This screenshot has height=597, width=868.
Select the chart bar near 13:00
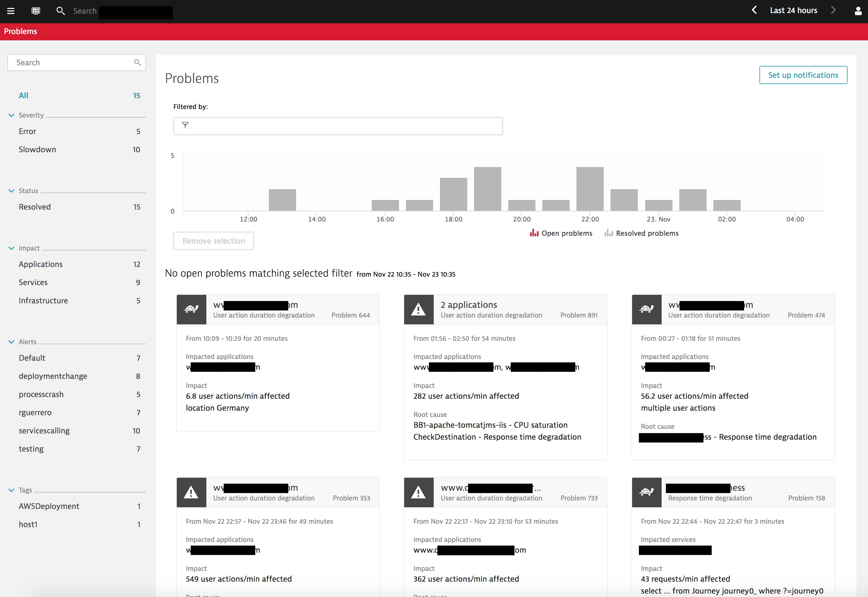pos(282,200)
